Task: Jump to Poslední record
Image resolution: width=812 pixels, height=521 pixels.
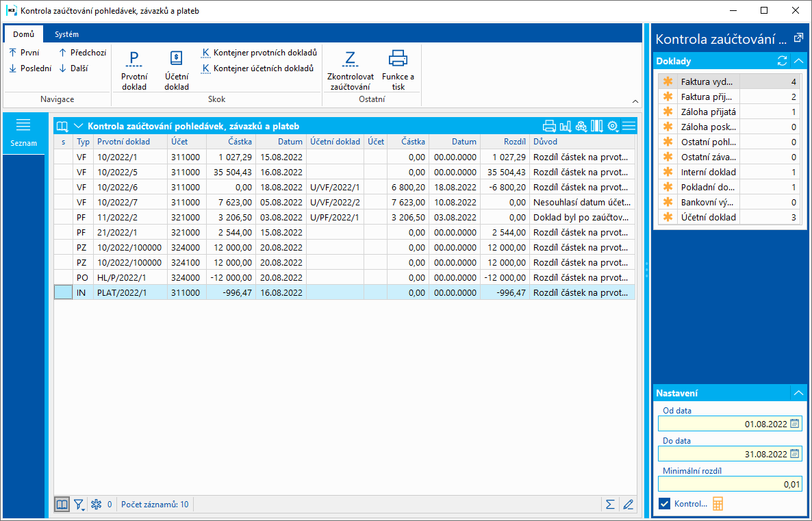Action: click(30, 68)
